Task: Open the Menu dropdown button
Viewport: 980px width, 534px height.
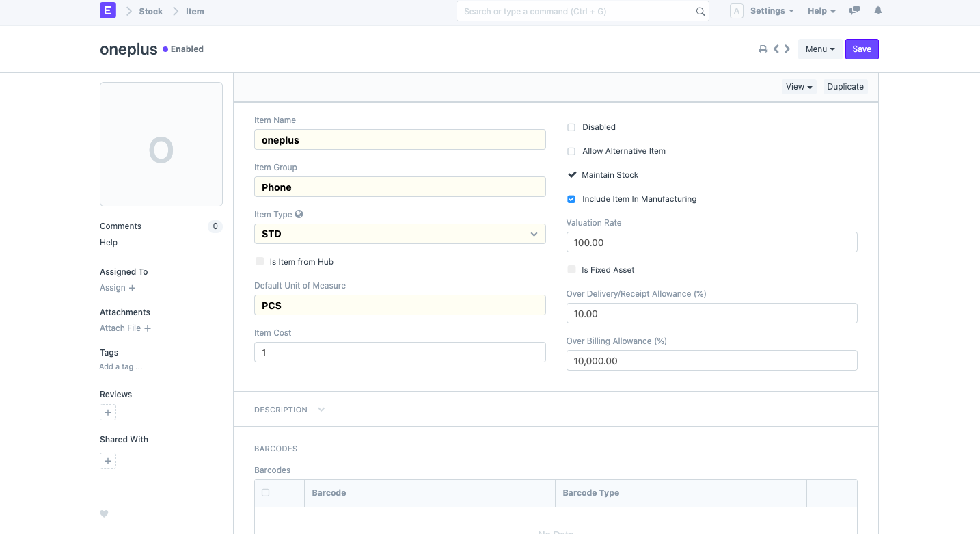Action: 820,49
